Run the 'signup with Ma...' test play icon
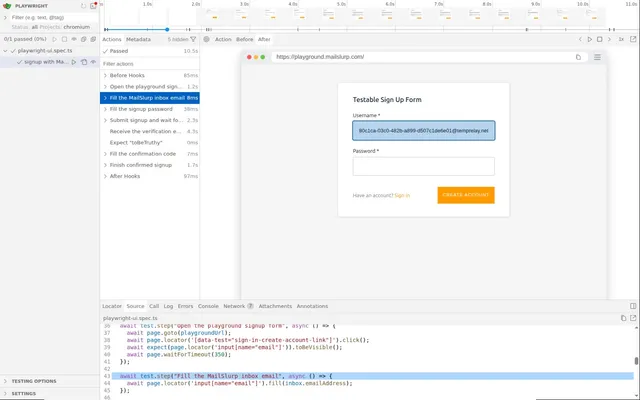The width and height of the screenshot is (640, 400). [x=74, y=62]
